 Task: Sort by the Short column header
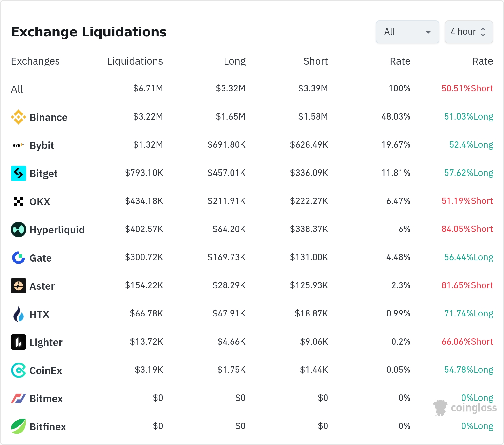[315, 61]
